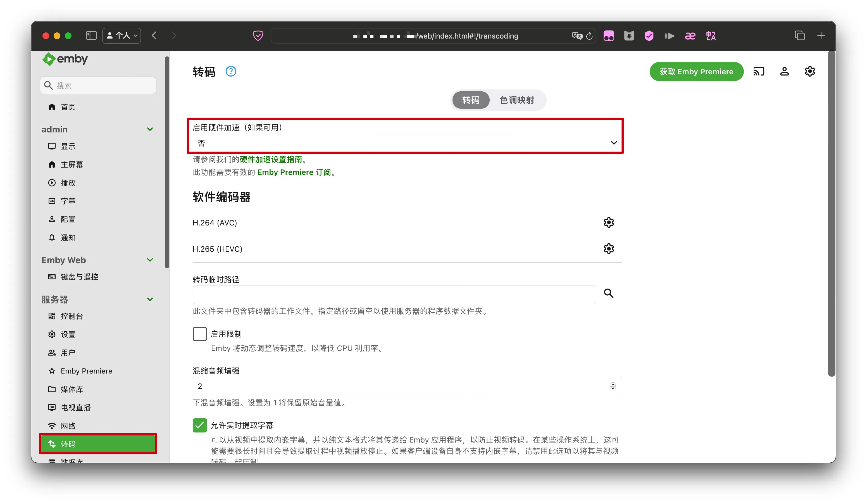The width and height of the screenshot is (867, 504).
Task: Collapse the Emby Web sidebar section
Action: coord(150,260)
